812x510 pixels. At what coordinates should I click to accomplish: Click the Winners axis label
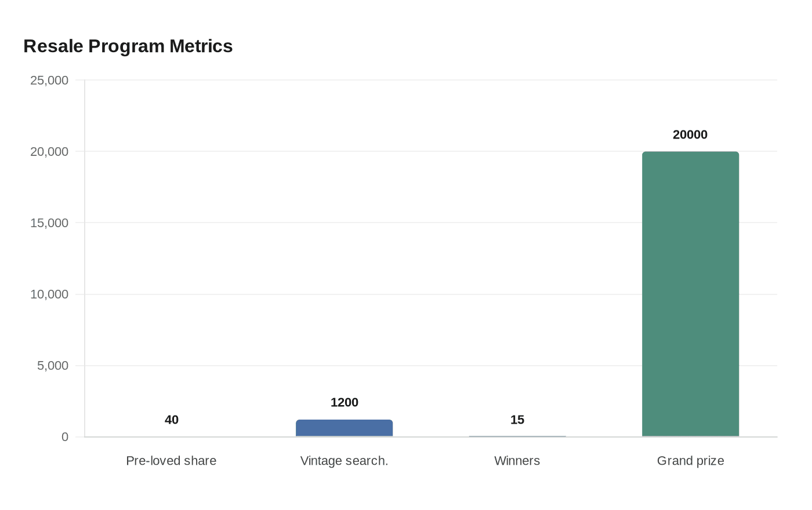[517, 461]
